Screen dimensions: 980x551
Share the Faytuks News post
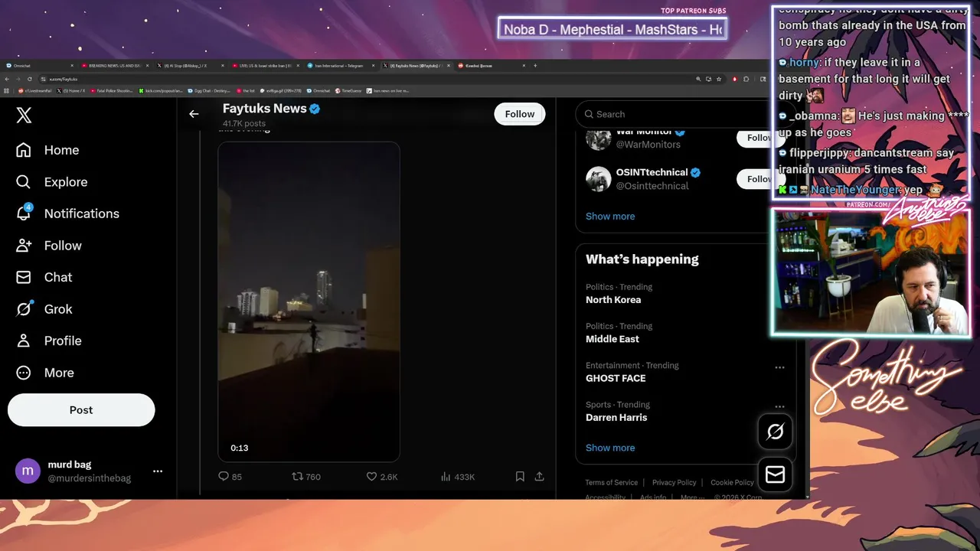tap(539, 477)
